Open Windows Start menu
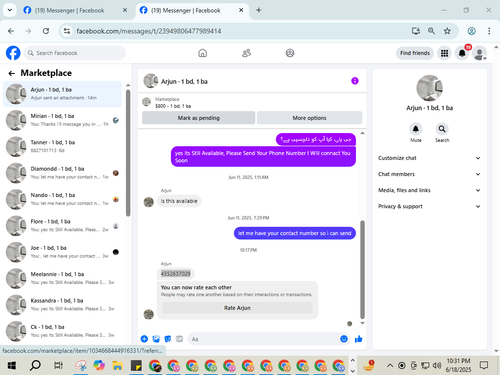The height and width of the screenshot is (375, 500). click(x=12, y=366)
